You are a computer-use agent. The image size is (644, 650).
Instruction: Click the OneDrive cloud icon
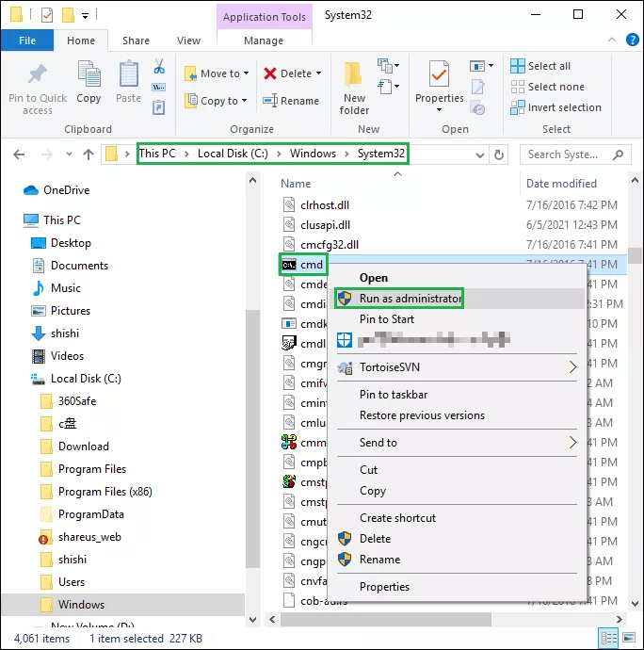pyautogui.click(x=31, y=190)
